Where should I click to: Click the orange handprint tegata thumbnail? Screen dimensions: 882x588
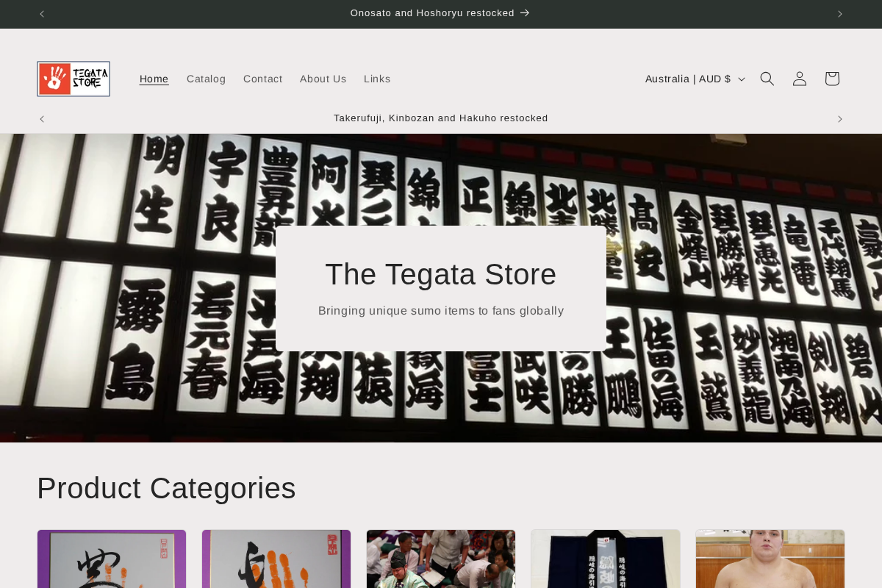point(276,559)
